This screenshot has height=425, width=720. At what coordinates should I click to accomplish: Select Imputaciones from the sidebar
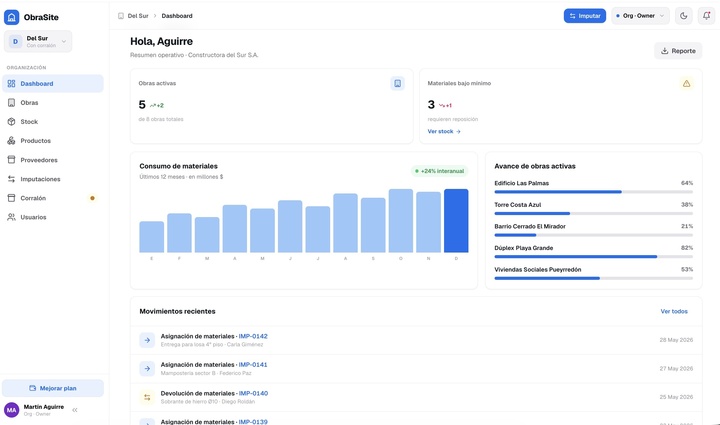(x=53, y=179)
